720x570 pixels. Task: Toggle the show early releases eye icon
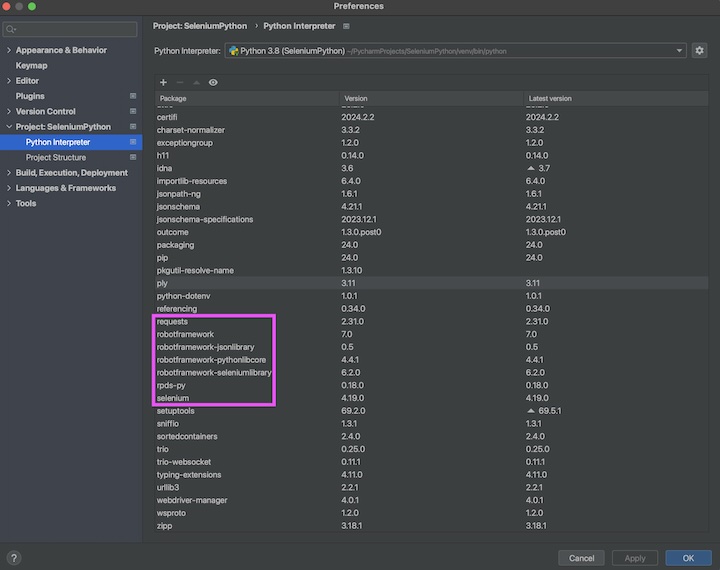point(213,82)
